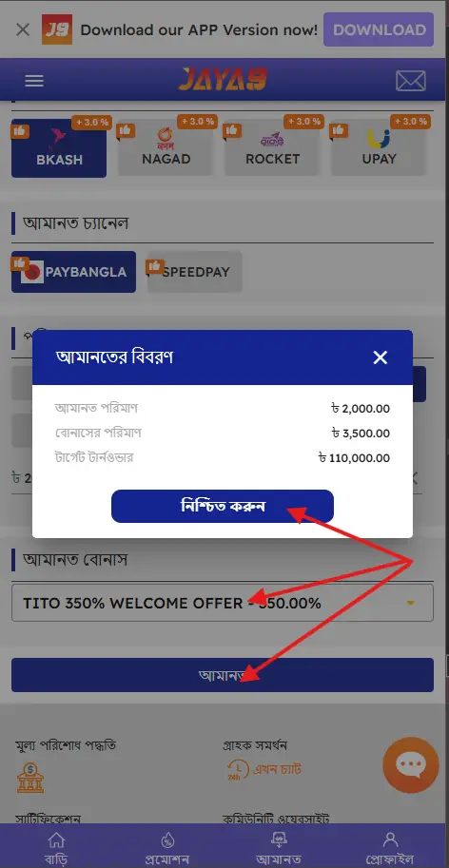Click the নিশ্চিত করুন confirm button
Image resolution: width=449 pixels, height=868 pixels.
[x=223, y=506]
